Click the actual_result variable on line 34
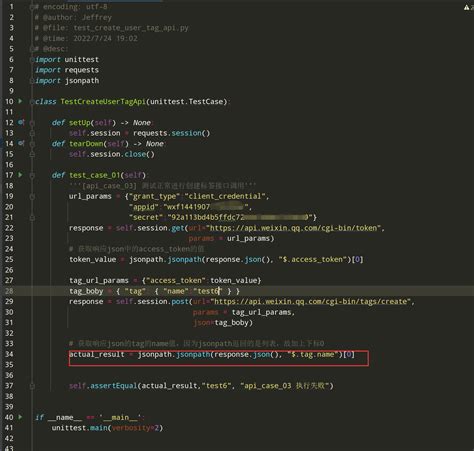This screenshot has width=474, height=451. coord(97,354)
